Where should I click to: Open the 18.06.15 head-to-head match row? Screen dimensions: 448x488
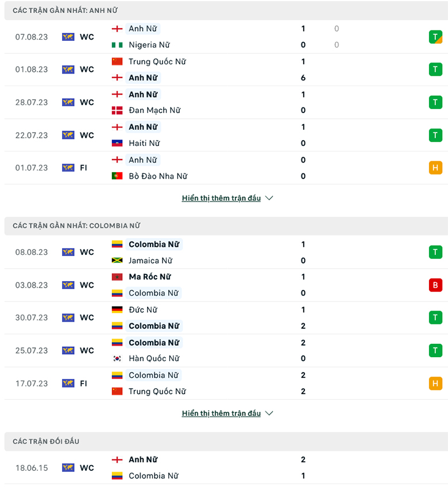(x=224, y=468)
